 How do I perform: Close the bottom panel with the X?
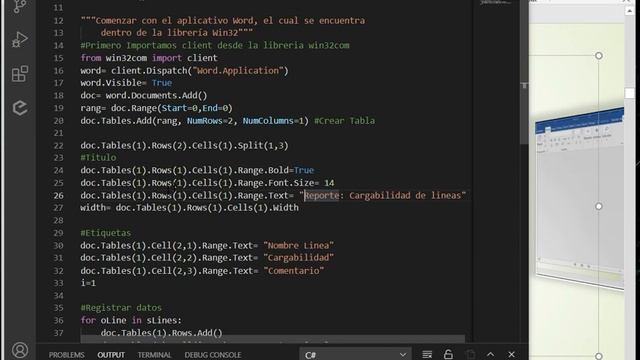pos(511,354)
